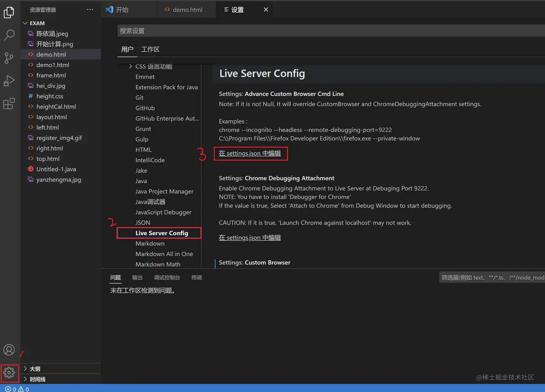This screenshot has width=545, height=392.
Task: Click the 陈依涵.jpeg image file icon
Action: 31,34
